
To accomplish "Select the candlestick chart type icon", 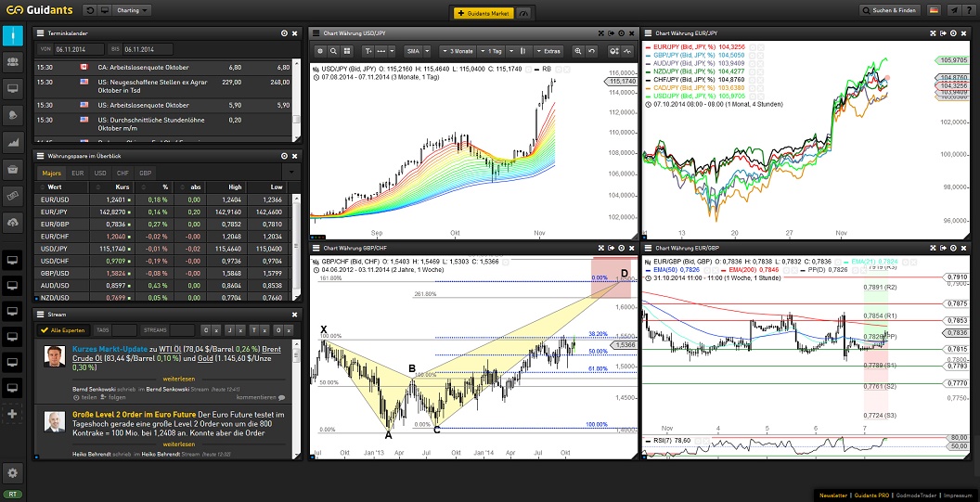I will click(523, 51).
